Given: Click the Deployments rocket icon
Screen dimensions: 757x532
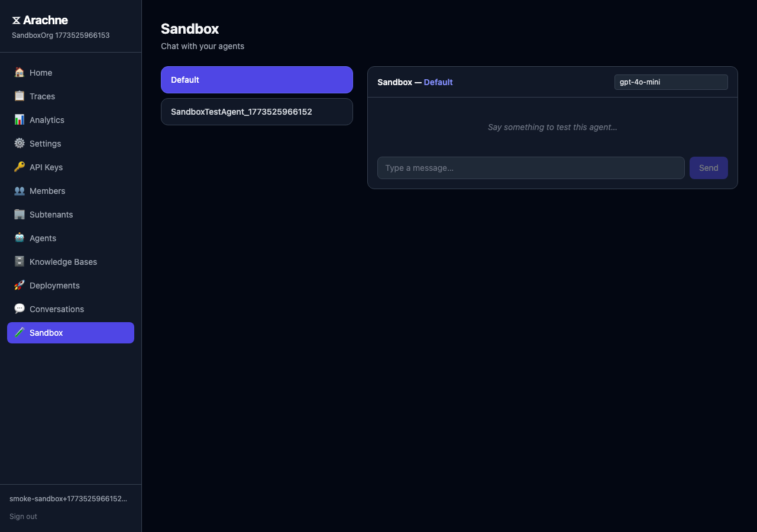Looking at the screenshot, I should pos(20,286).
